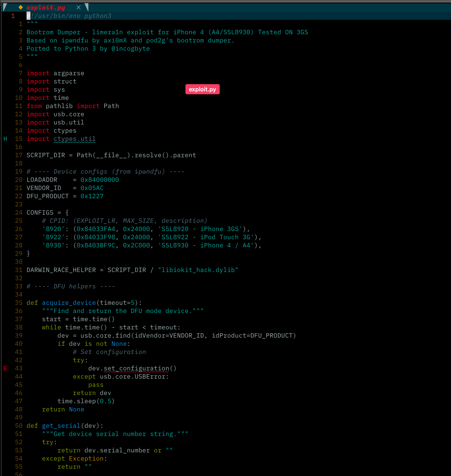
Task: Click the 'Find and return the DFU mode device' docstring
Action: 123,311
